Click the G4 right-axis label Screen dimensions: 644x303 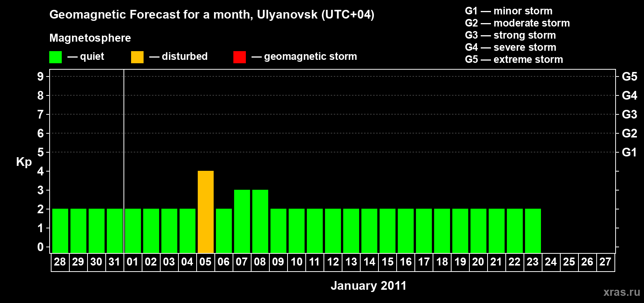(630, 95)
